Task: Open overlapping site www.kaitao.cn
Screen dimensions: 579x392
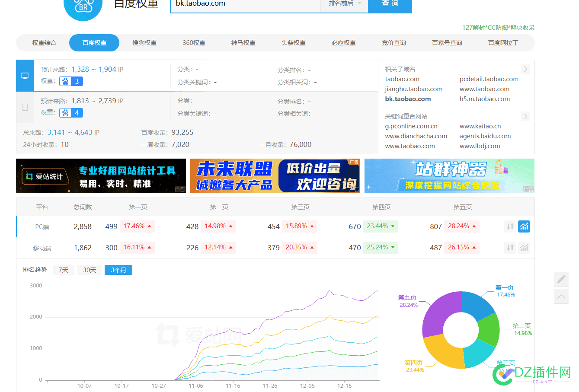Action: pos(480,126)
